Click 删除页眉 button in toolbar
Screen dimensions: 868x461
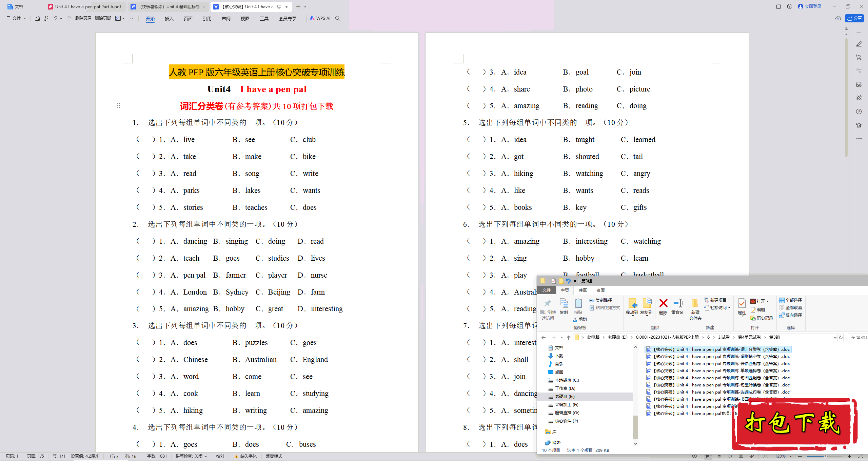pos(83,18)
